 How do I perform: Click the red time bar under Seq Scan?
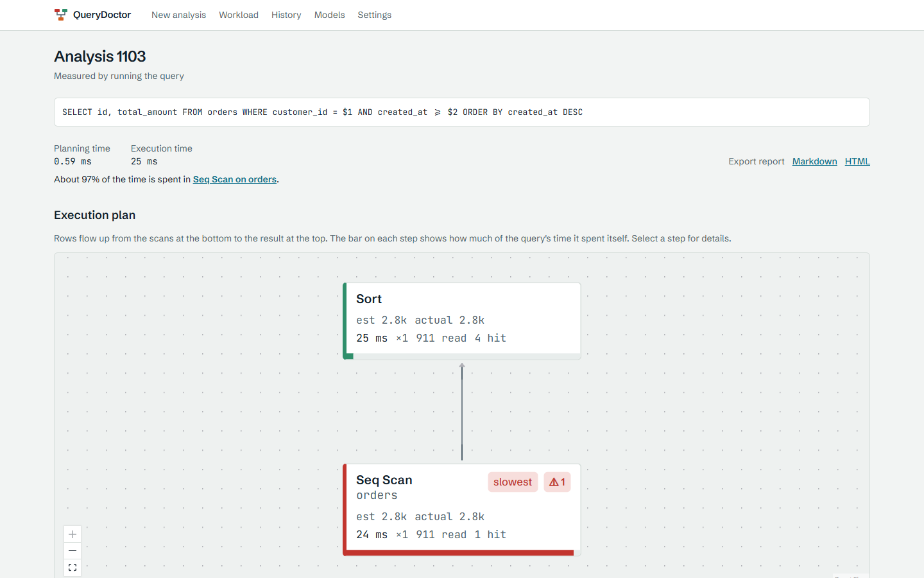(459, 552)
